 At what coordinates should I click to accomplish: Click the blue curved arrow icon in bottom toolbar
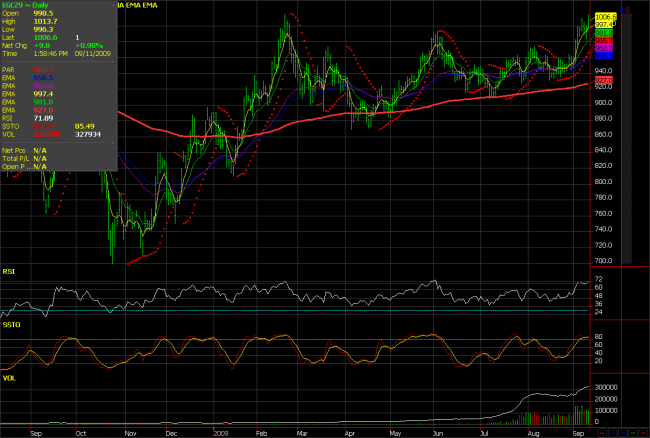pyautogui.click(x=613, y=433)
